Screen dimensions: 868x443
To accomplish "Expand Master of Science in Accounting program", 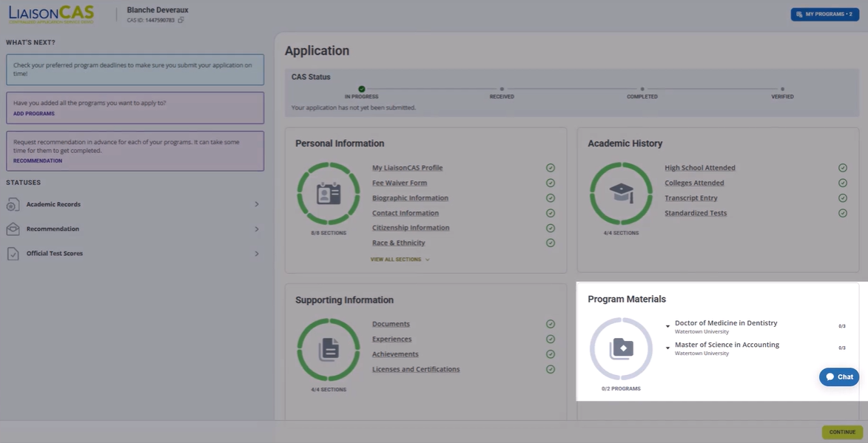I will 667,348.
